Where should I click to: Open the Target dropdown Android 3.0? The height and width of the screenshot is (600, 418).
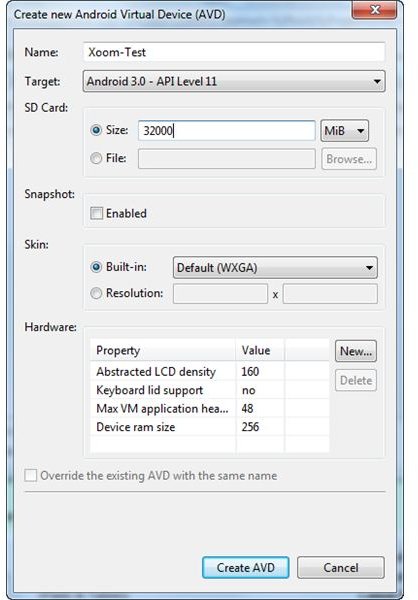[x=234, y=81]
